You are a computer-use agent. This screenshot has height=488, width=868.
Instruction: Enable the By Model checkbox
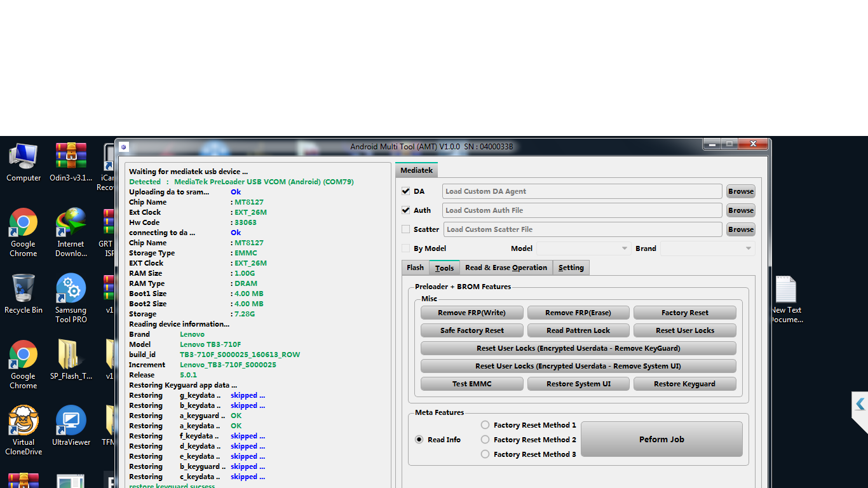point(406,248)
